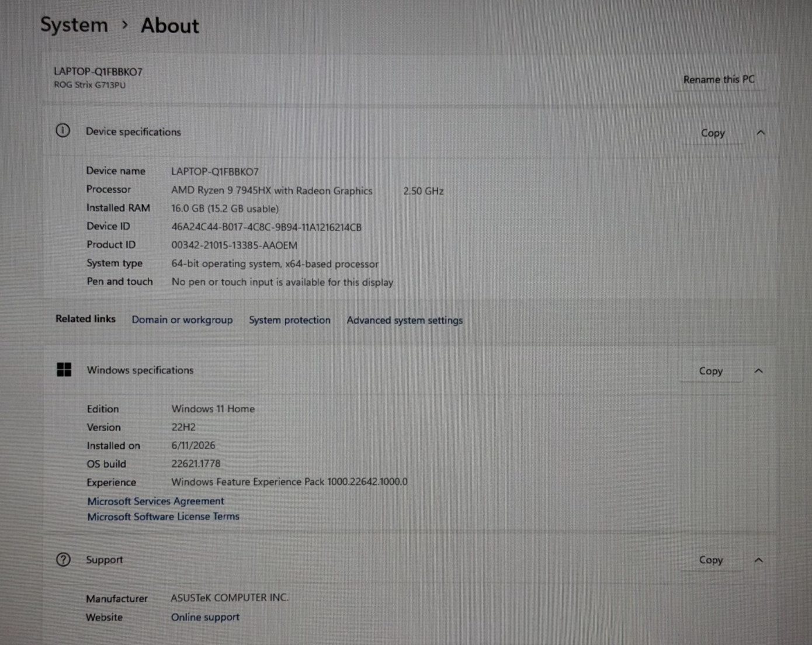812x645 pixels.
Task: Click the Support header label
Action: click(x=105, y=560)
